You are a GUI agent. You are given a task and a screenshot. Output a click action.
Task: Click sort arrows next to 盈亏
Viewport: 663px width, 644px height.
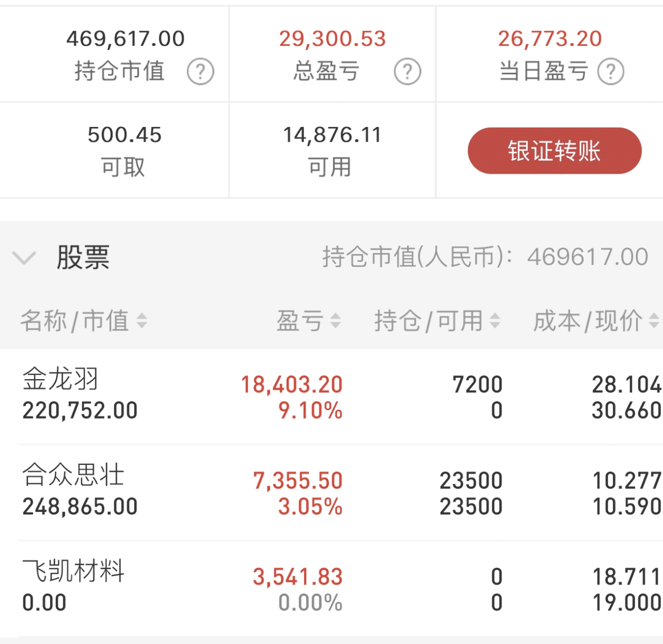tap(335, 321)
